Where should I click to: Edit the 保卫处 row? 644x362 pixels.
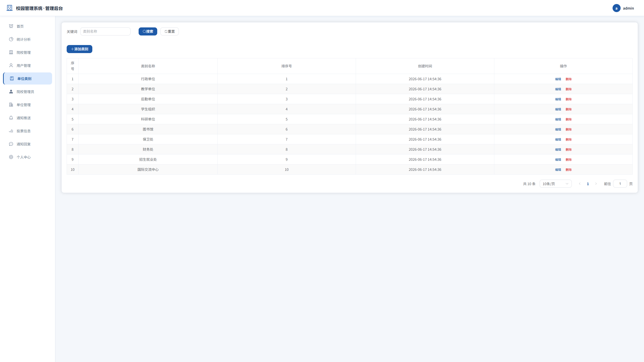point(558,139)
